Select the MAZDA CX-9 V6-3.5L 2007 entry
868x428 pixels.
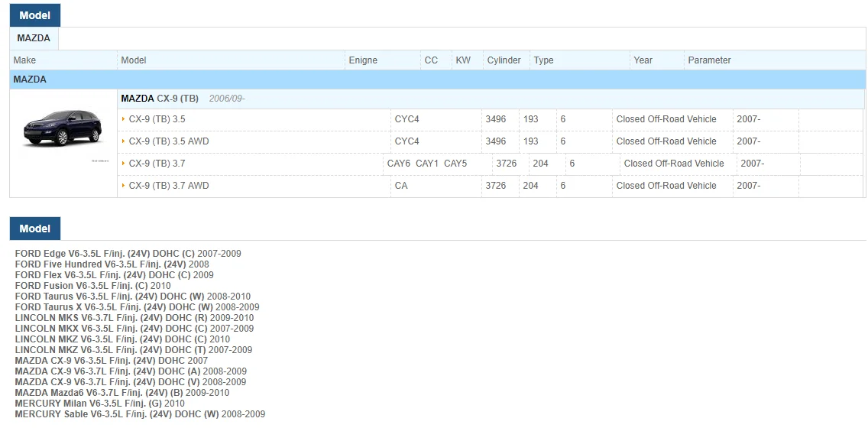click(112, 361)
